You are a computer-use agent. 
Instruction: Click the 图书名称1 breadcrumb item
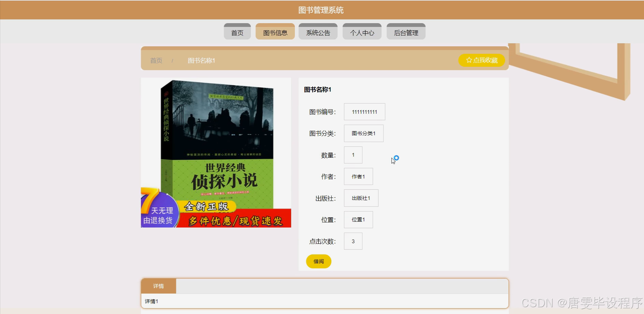point(201,61)
